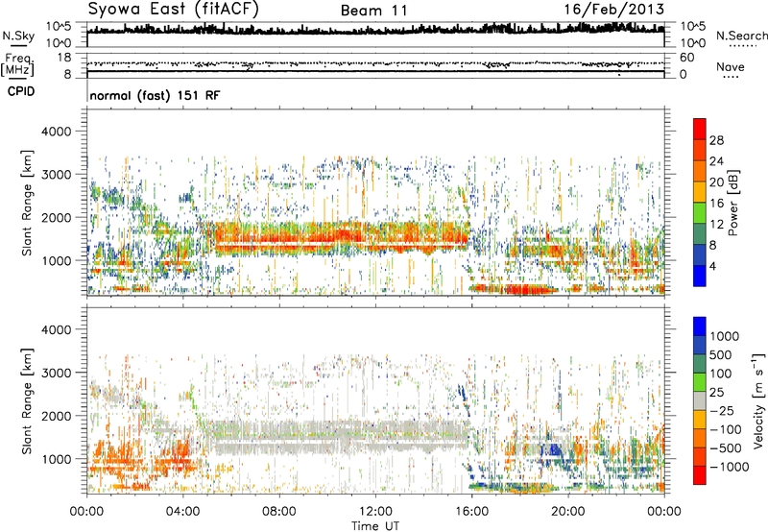768x532 pixels.
Task: Click the "12:00" time tick label
Action: [375, 512]
